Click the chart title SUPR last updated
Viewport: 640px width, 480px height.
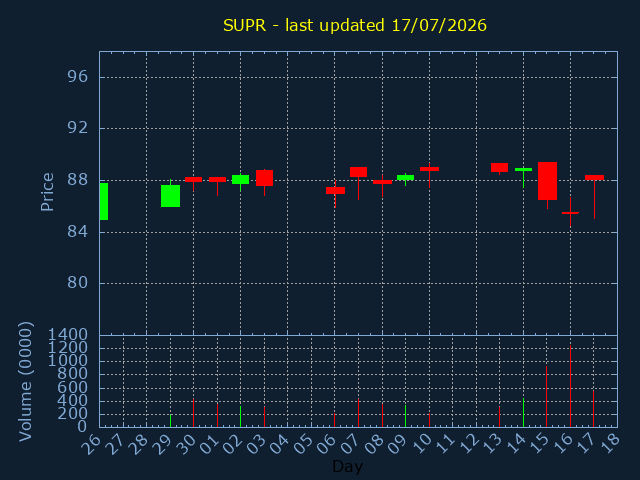tap(355, 25)
